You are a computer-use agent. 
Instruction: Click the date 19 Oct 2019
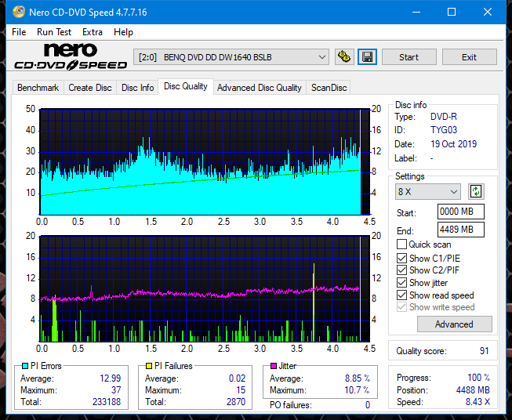(x=453, y=144)
